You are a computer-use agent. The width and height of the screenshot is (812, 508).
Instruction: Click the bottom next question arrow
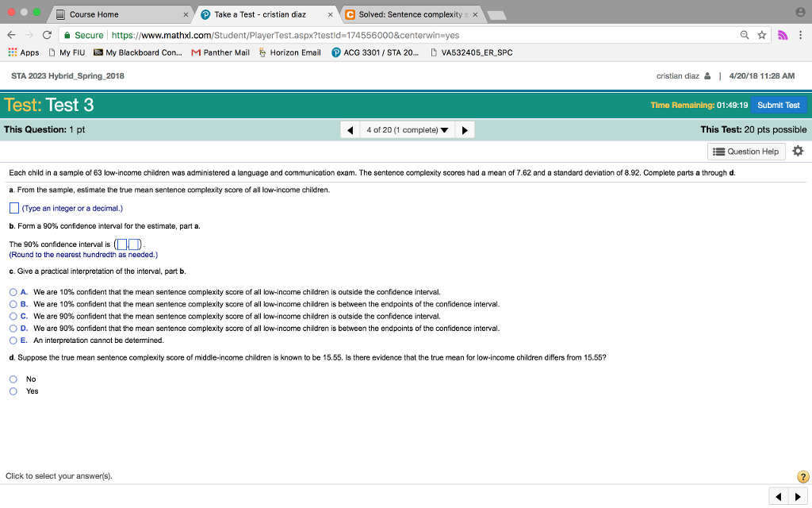[798, 497]
